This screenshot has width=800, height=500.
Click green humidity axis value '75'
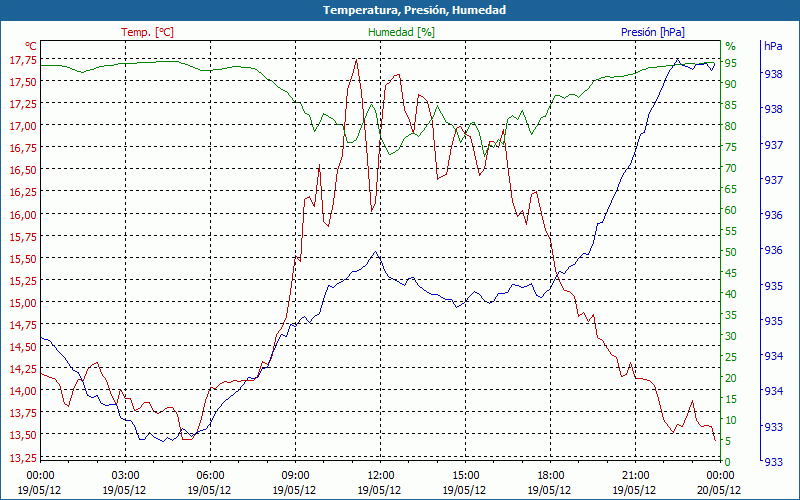point(731,147)
